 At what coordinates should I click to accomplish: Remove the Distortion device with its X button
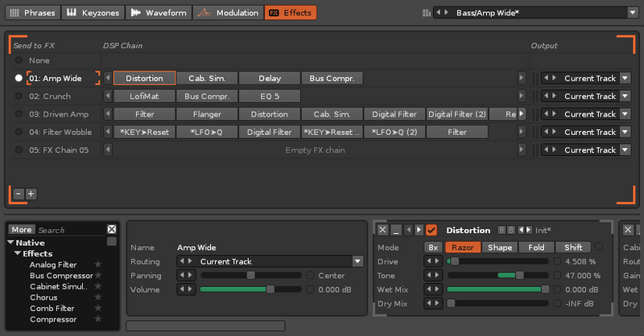(x=383, y=231)
